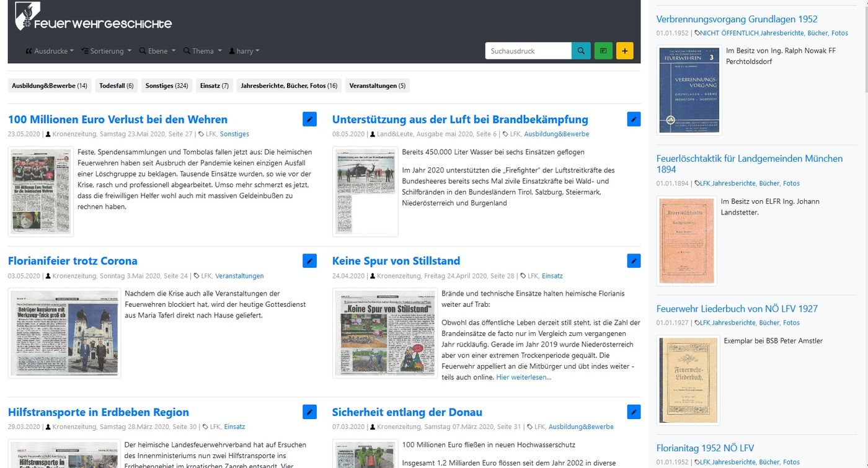The image size is (868, 468).
Task: Open 'Keine Spur von Stillstand' newspaper thumbnail
Action: coord(384,333)
